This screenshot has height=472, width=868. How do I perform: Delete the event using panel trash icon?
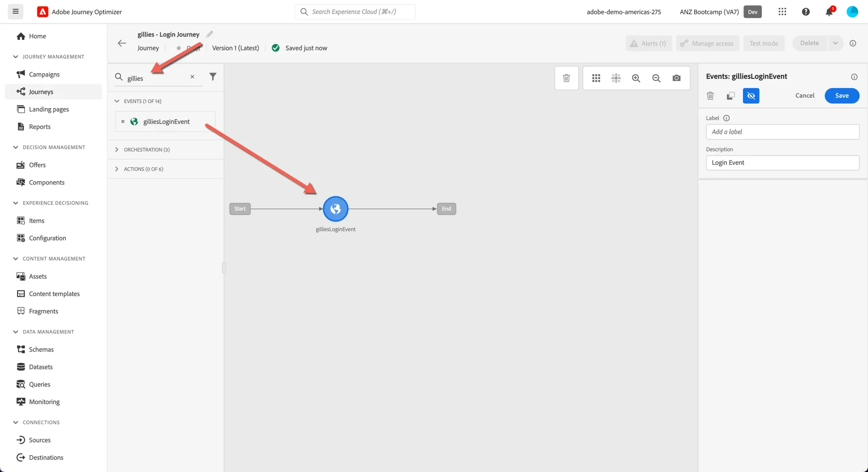point(710,95)
